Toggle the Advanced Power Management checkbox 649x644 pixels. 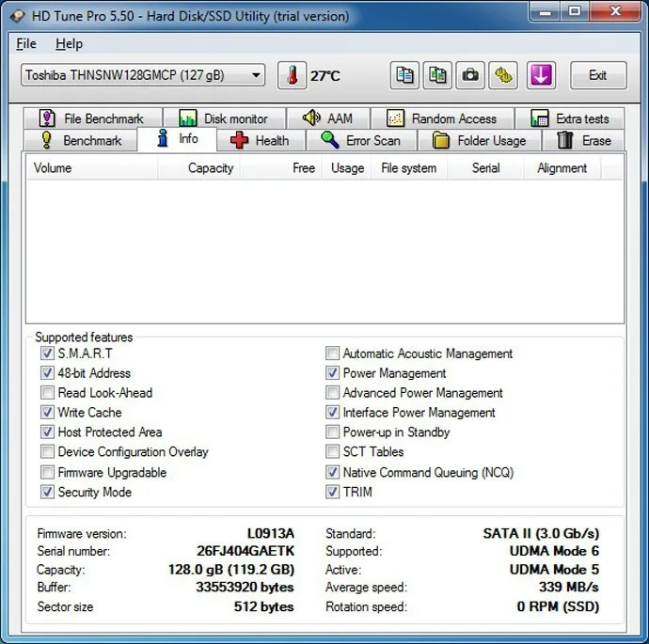332,393
